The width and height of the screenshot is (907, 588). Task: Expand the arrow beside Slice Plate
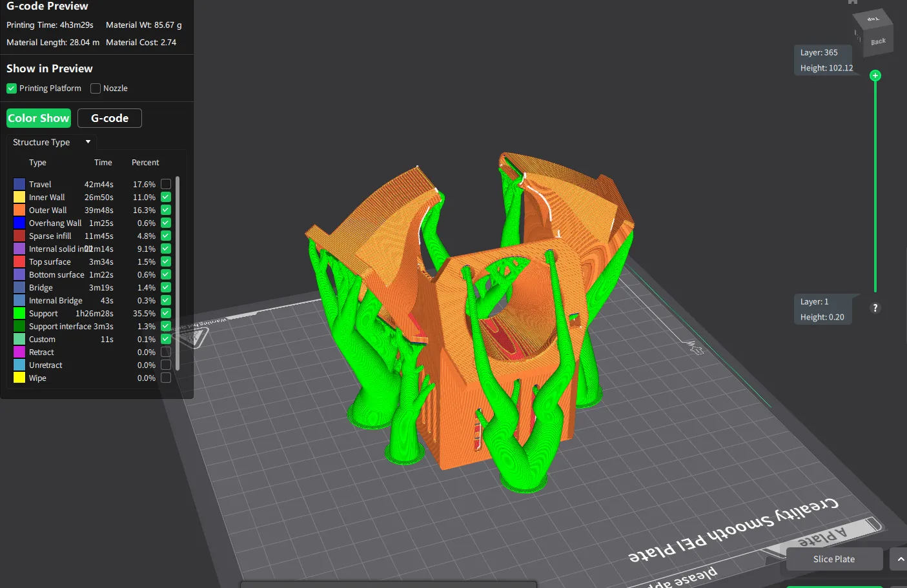pyautogui.click(x=900, y=559)
